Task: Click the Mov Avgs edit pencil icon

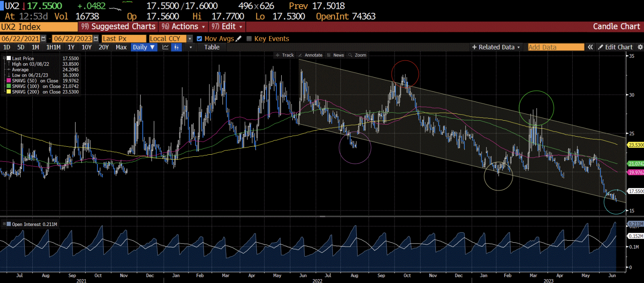Action: point(237,39)
